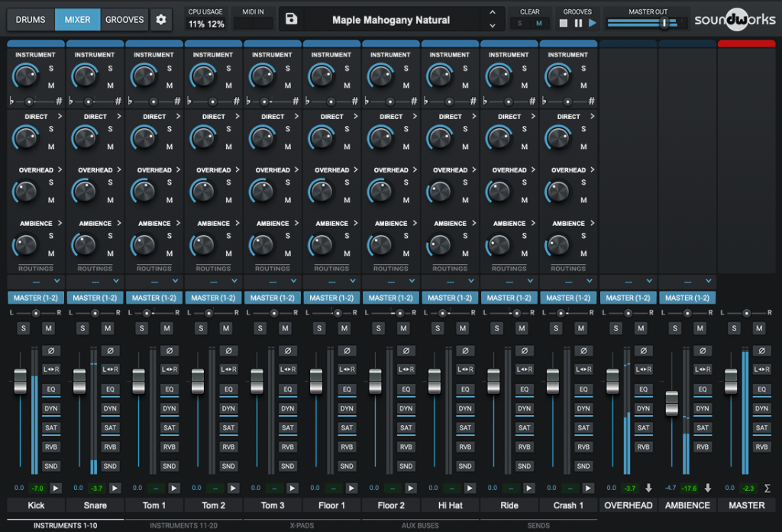Screen dimensions: 782x532
Task: Preview the Snare channel with its play icon
Action: click(x=115, y=488)
